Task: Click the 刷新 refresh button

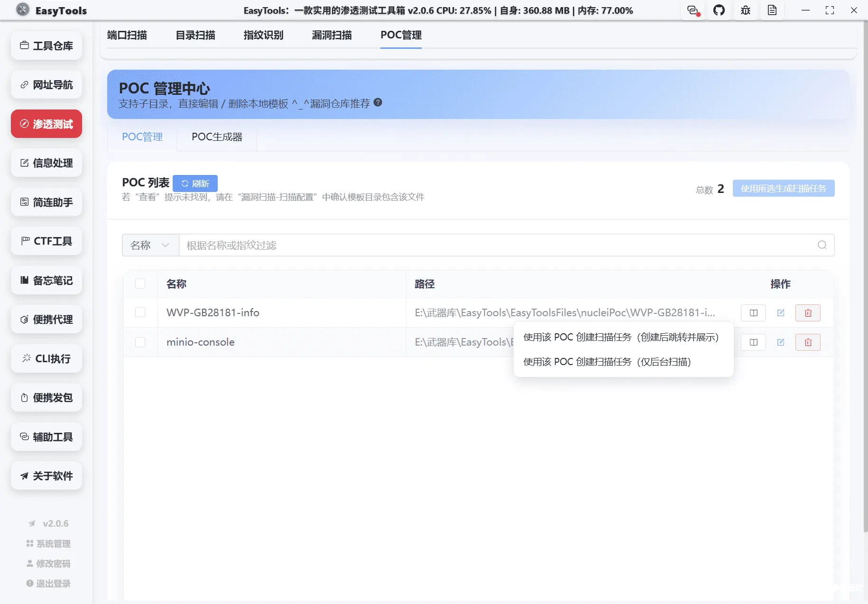Action: 195,183
